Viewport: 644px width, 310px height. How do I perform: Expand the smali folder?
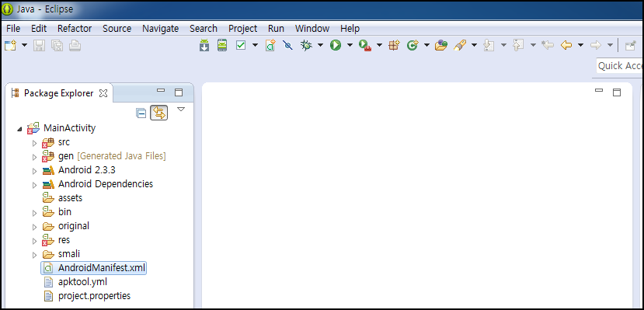(34, 255)
